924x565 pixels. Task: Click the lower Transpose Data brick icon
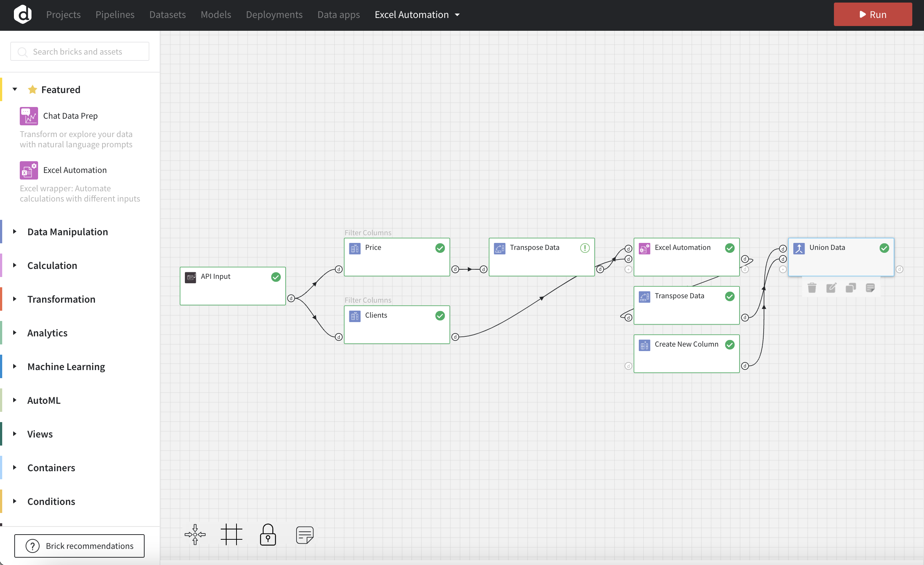pos(644,297)
